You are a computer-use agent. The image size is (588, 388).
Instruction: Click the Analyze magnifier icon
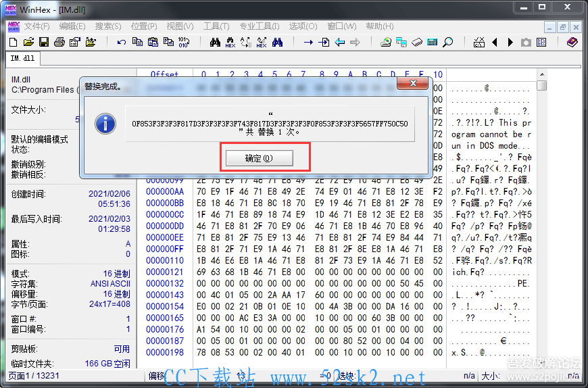pyautogui.click(x=447, y=43)
